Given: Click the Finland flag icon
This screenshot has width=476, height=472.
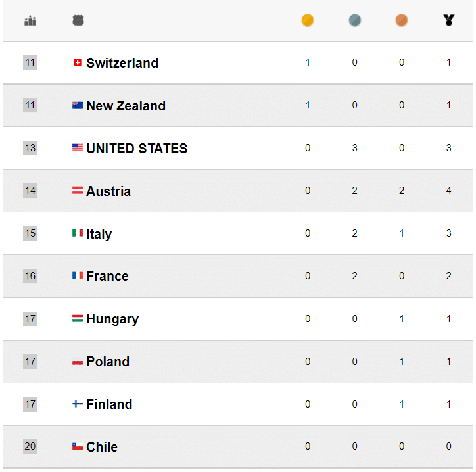Looking at the screenshot, I should tap(78, 404).
